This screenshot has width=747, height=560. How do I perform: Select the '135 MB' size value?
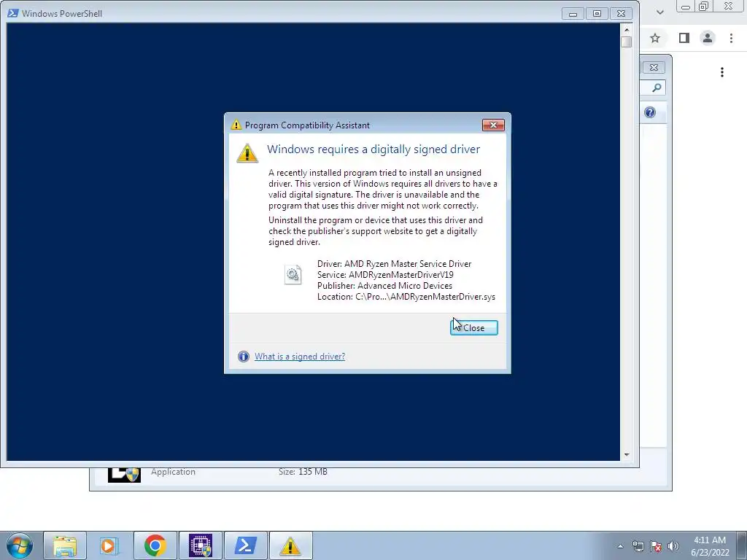[x=313, y=472]
